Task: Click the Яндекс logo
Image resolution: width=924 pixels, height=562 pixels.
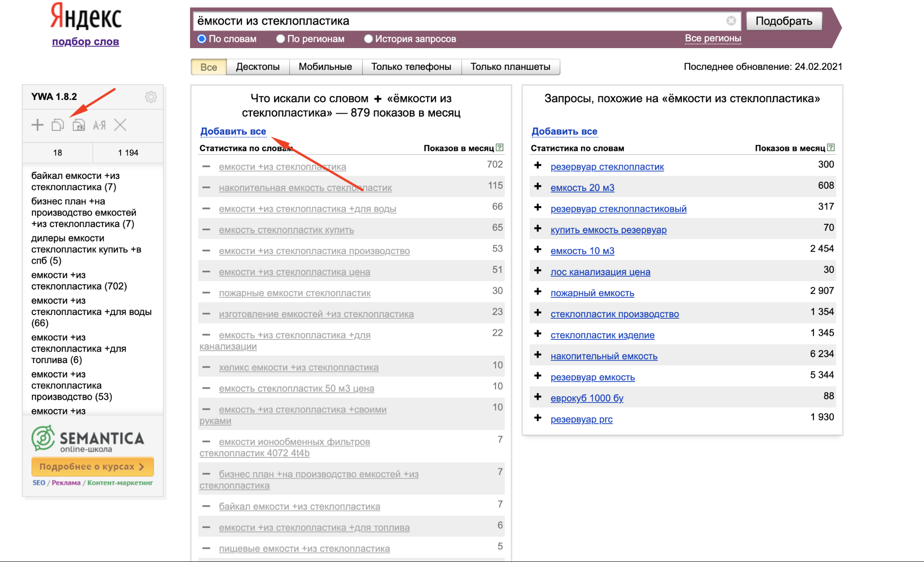Action: pos(86,17)
